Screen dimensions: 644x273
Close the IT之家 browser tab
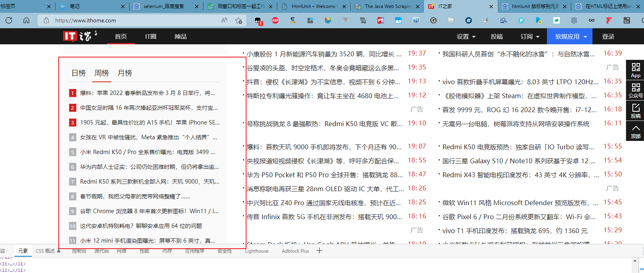coord(491,6)
